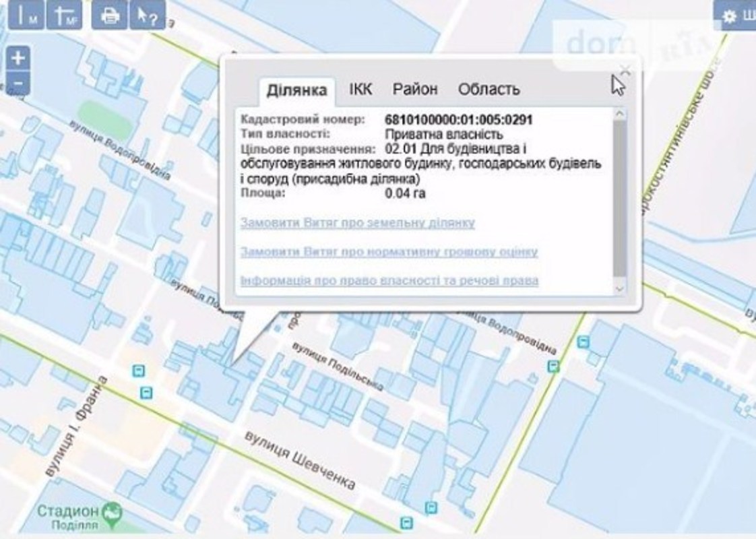Click the cadastral number 6810100000:01:005:0291
The width and height of the screenshot is (756, 539).
coord(459,120)
